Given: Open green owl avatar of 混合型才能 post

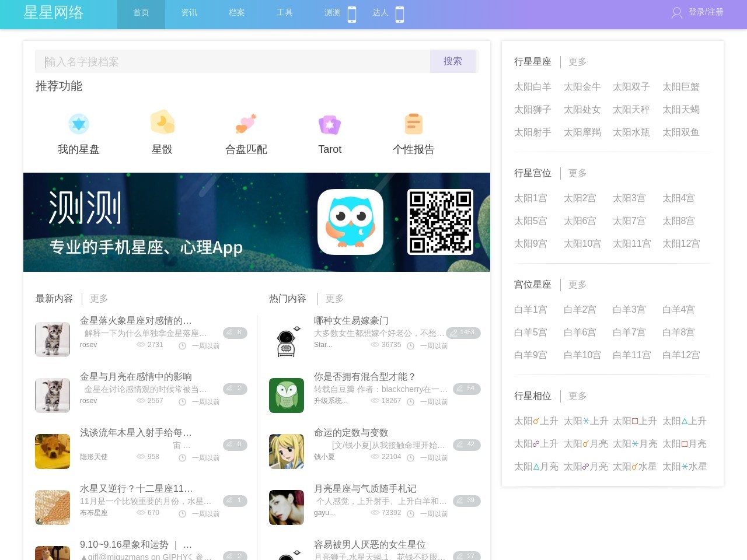Looking at the screenshot, I should coord(287,395).
